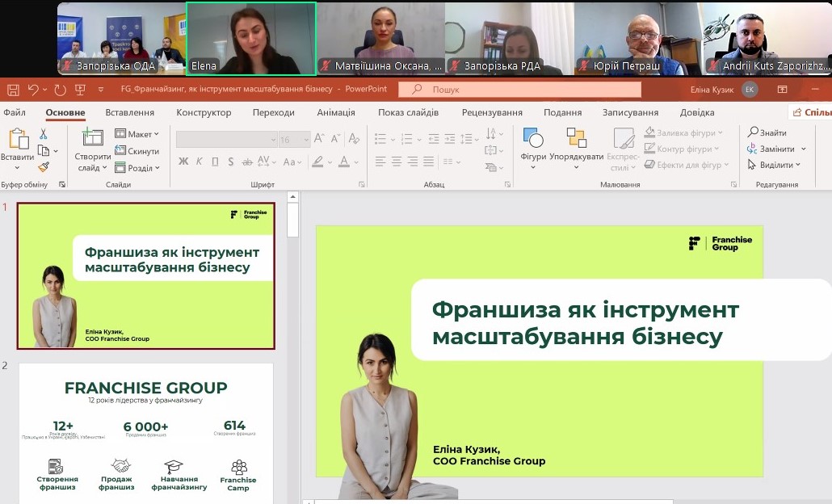Click the Cut scissors icon
The height and width of the screenshot is (504, 832).
[44, 134]
